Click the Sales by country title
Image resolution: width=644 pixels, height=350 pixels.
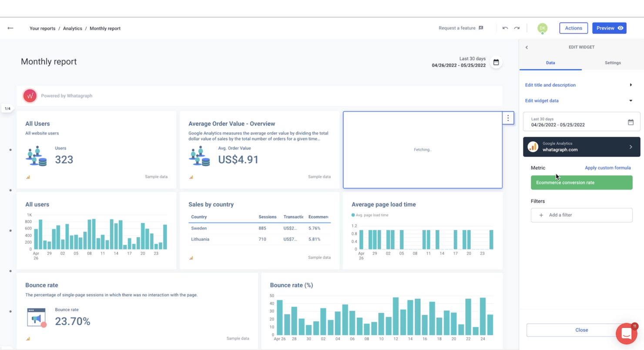tap(211, 204)
